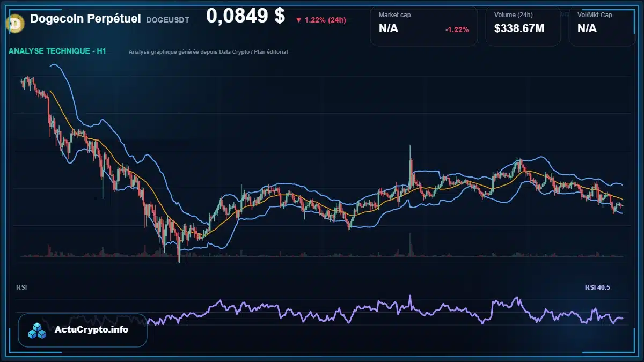644x362 pixels.
Task: Click the -1.22% value in Market cap card
Action: [457, 29]
